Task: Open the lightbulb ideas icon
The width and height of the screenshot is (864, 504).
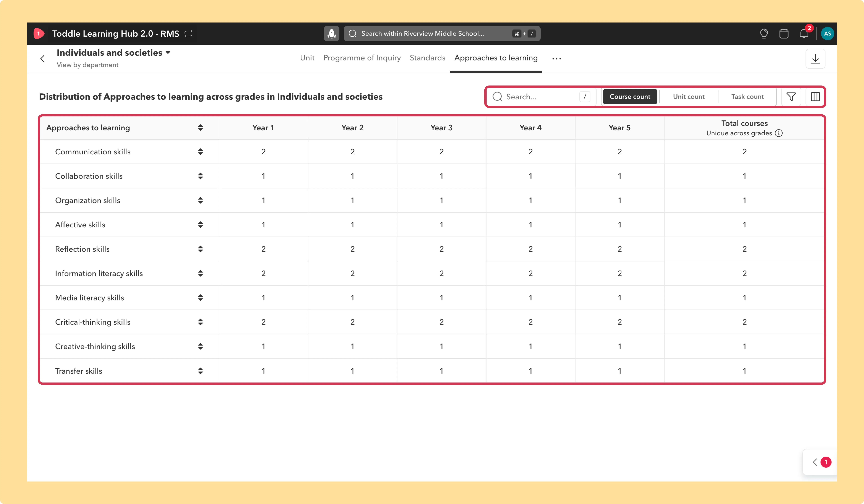Action: pos(764,34)
